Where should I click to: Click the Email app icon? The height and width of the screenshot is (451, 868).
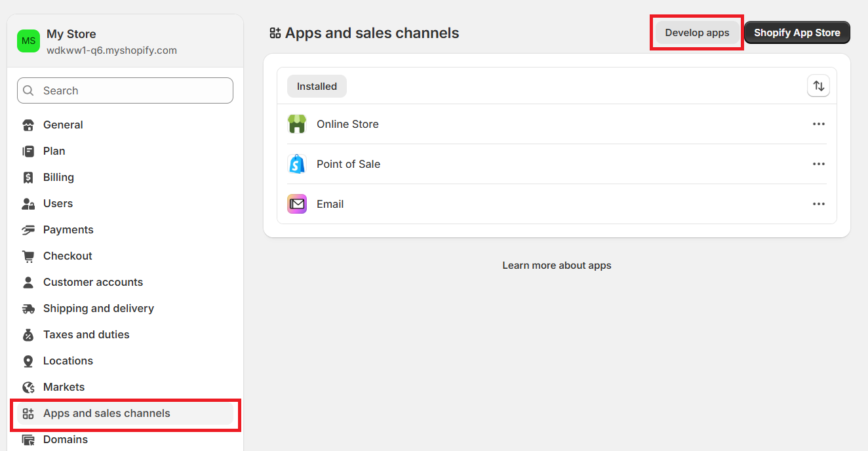[297, 204]
